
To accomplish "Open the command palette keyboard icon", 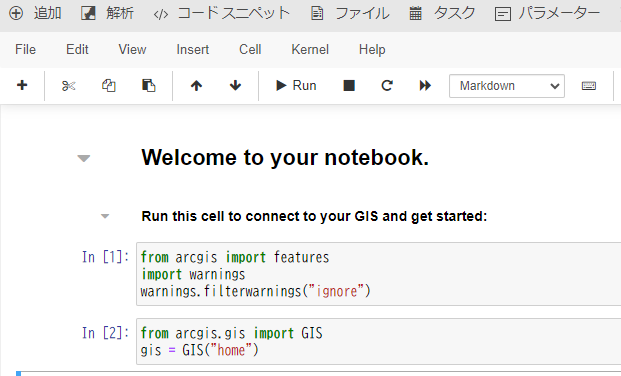I will click(x=589, y=86).
